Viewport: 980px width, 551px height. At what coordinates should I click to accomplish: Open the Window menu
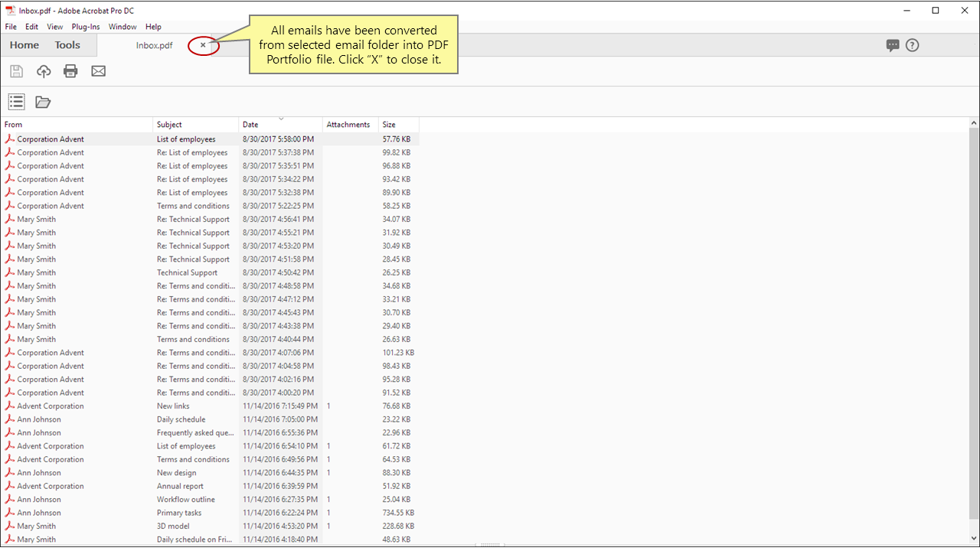pyautogui.click(x=122, y=27)
